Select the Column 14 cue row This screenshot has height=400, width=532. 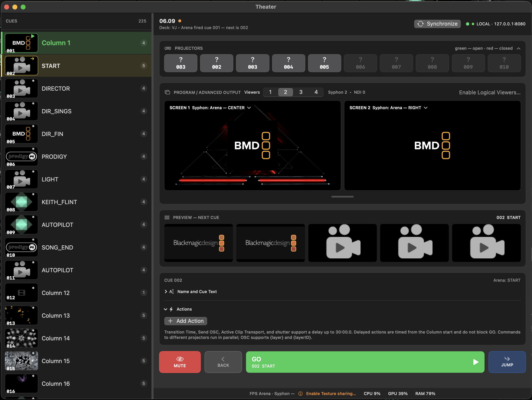(x=76, y=338)
